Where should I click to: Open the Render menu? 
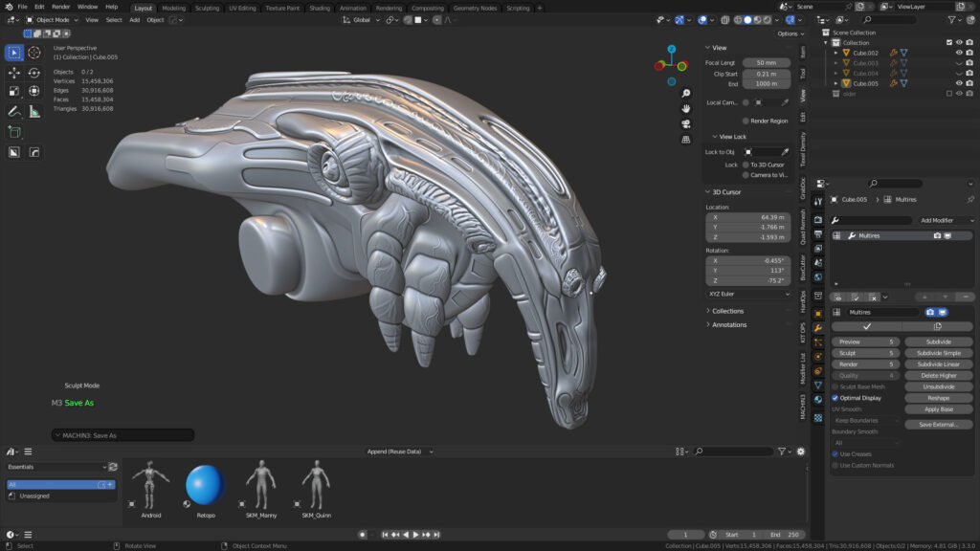pos(60,7)
